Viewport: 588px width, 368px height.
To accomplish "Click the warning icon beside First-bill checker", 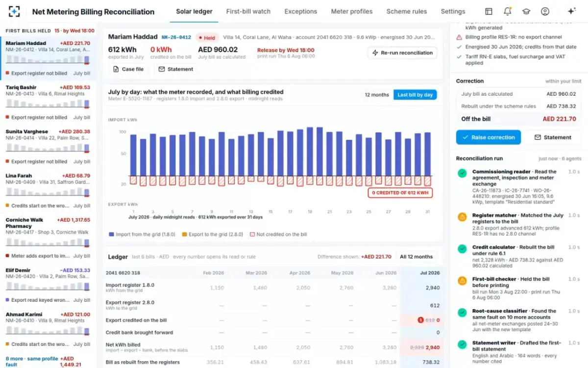I will (x=462, y=281).
